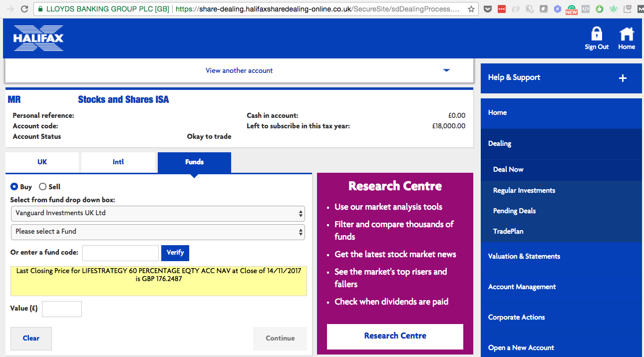Viewport: 644px width, 357px height.
Task: Reload the page with refresh icon
Action: click(24, 9)
